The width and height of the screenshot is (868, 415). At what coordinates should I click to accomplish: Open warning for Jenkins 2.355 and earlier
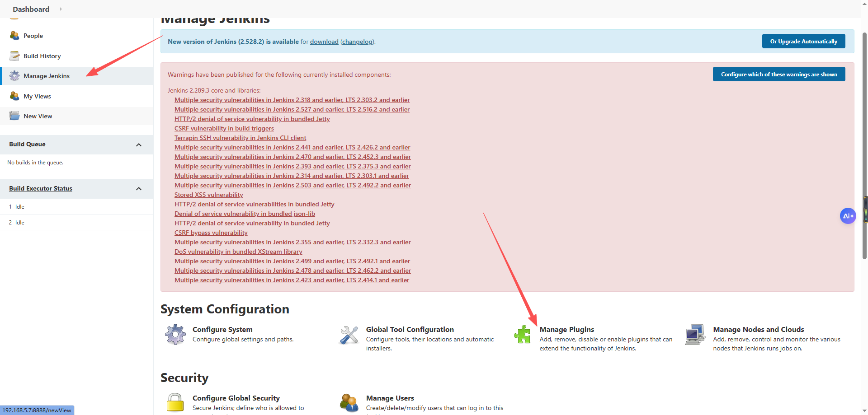[292, 242]
